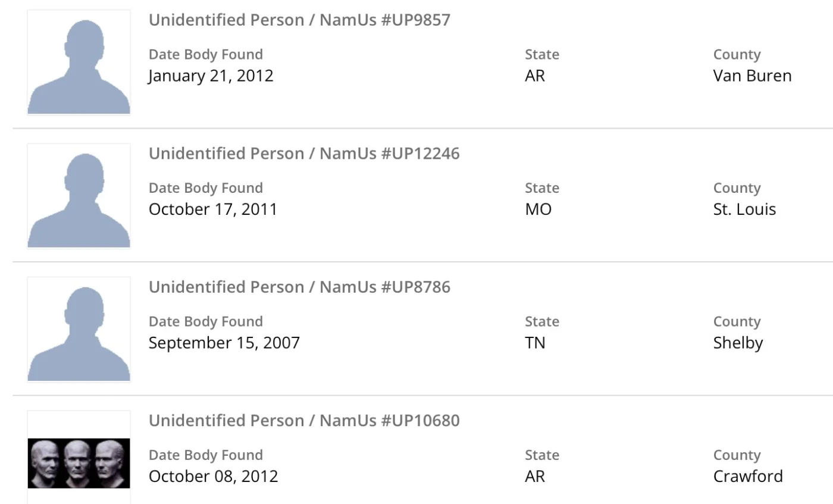
Task: Open the Unidentified Person NamUs #UP9857 link
Action: tap(299, 20)
